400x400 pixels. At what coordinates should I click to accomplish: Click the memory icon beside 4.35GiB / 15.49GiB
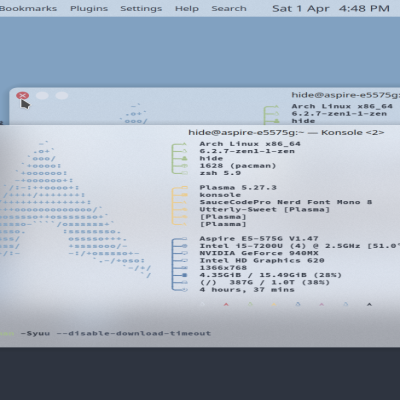pyautogui.click(x=184, y=275)
